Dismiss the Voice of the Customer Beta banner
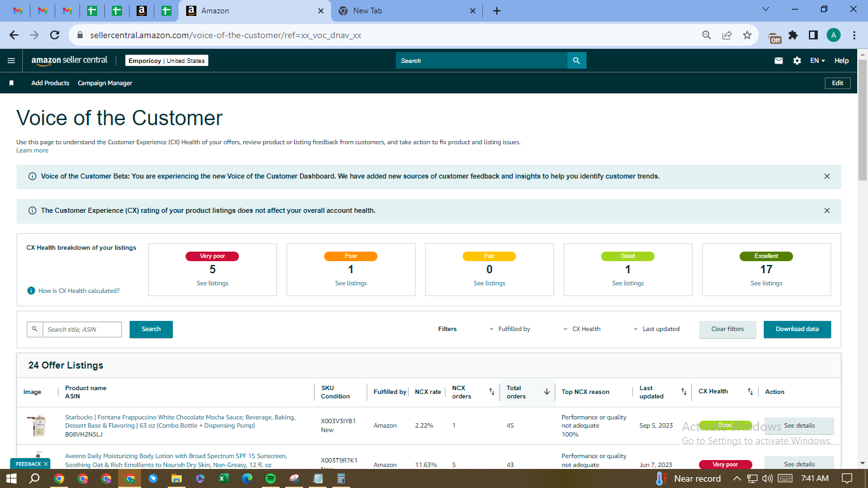The height and width of the screenshot is (488, 868). click(x=827, y=176)
